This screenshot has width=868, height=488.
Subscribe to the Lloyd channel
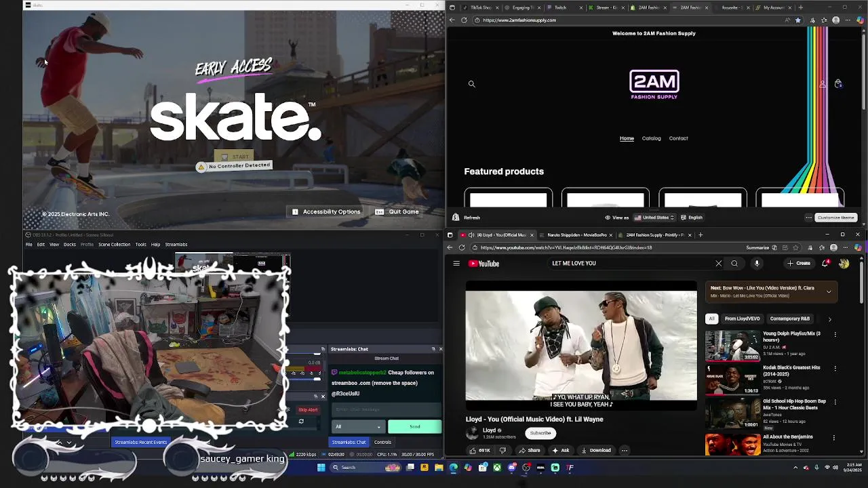tap(540, 433)
